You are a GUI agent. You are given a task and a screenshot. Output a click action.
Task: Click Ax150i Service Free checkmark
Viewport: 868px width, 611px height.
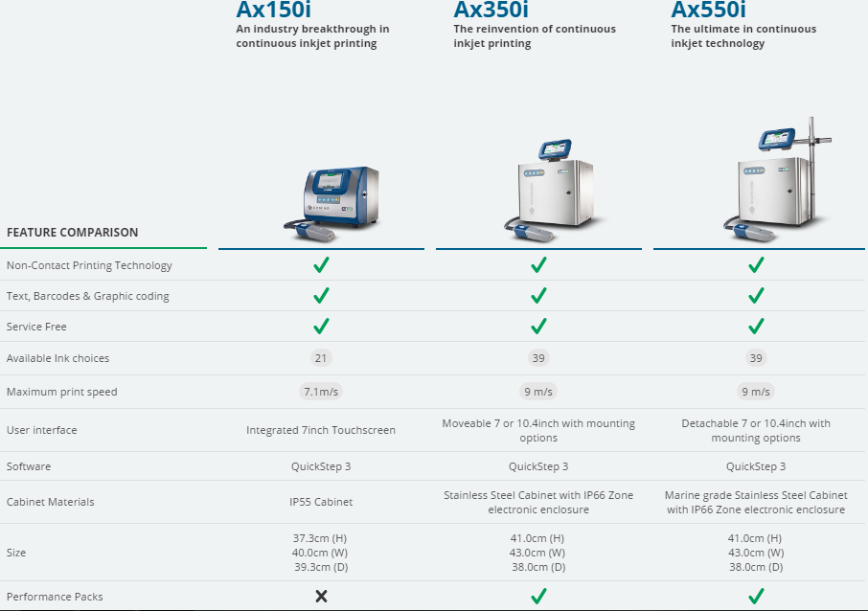pos(321,327)
